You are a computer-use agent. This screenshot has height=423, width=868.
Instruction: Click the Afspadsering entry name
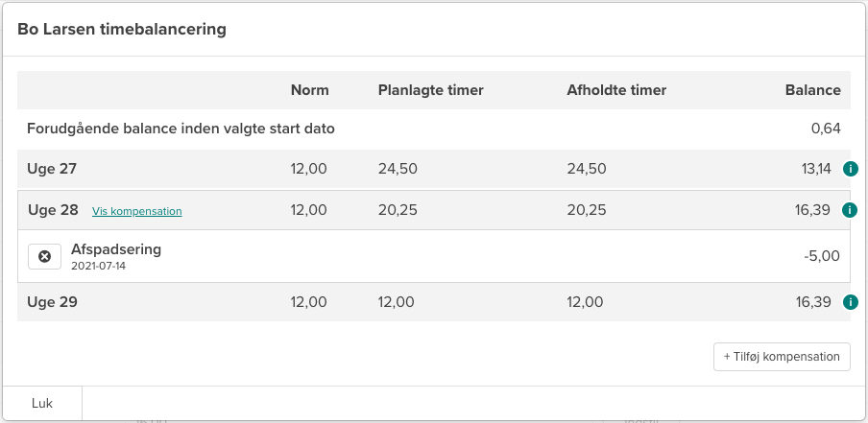pos(116,249)
